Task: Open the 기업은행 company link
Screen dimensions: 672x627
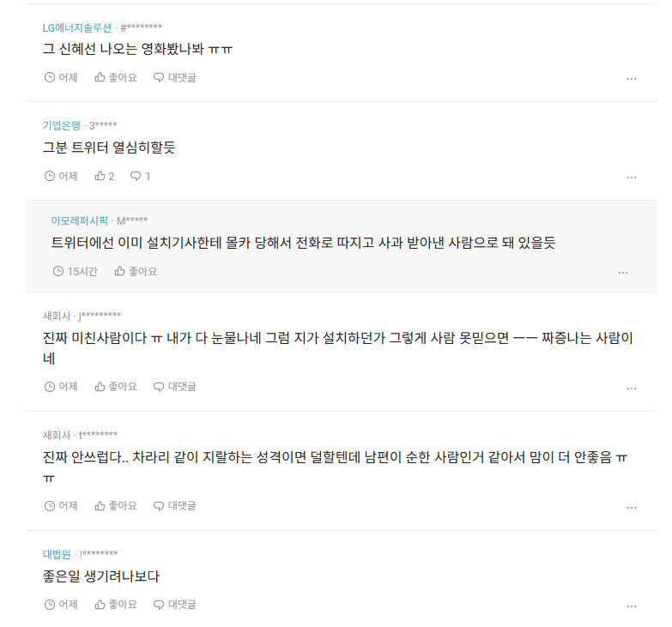Action: (62, 125)
